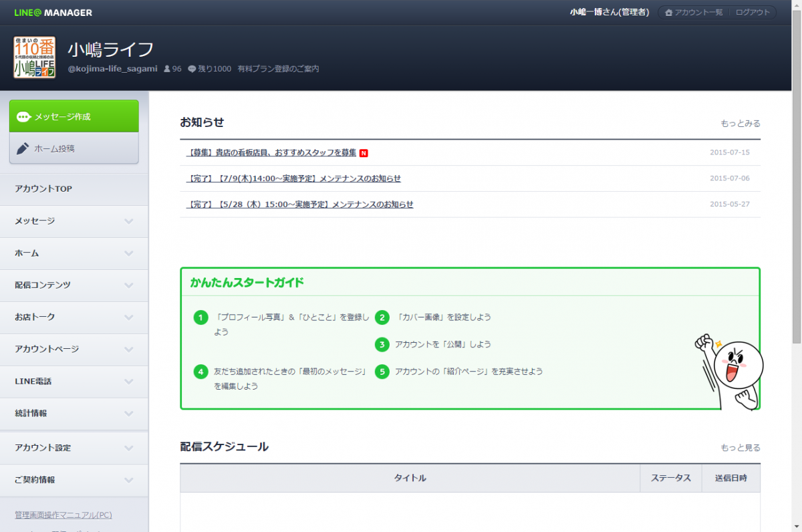Select the ご契約情報 sidebar item

coord(74,480)
